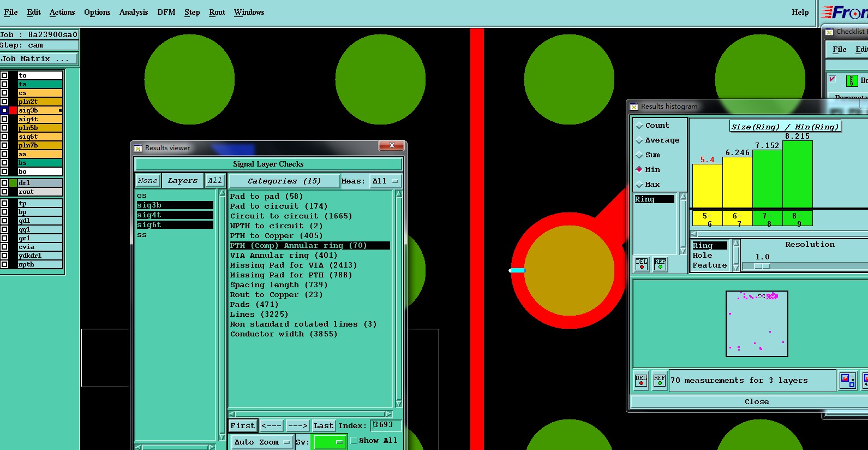Click the Index input field

(386, 425)
